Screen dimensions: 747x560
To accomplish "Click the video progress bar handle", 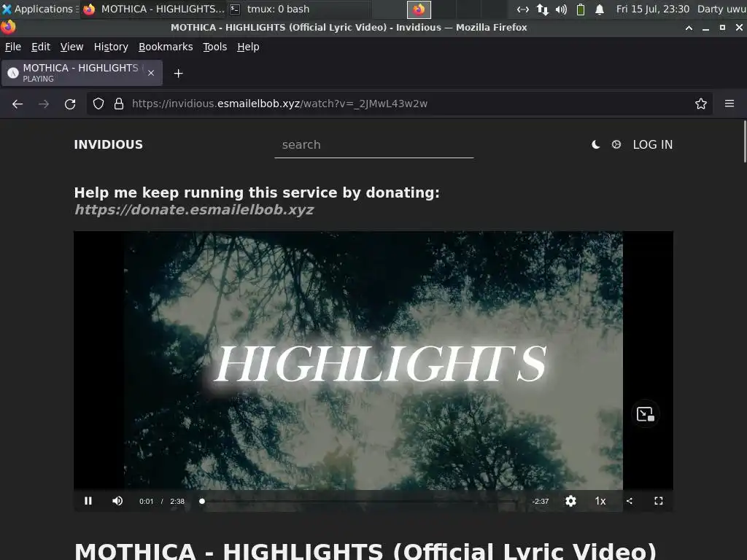I will (x=202, y=501).
